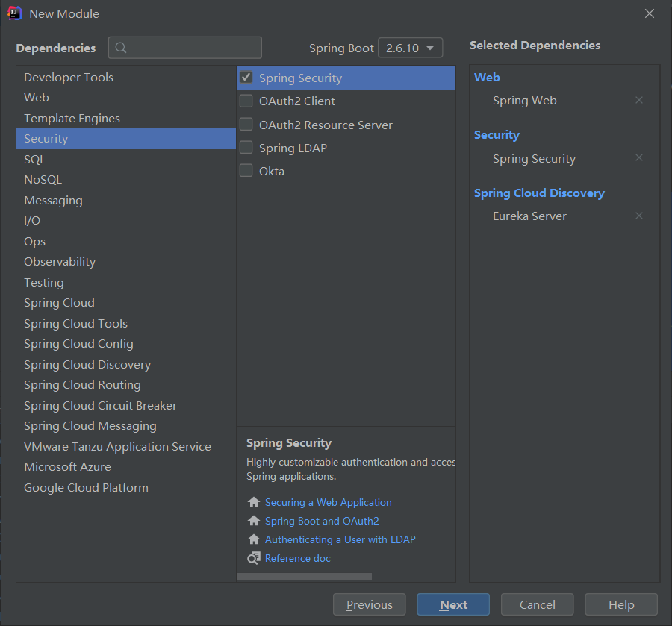Select Spring Cloud Circuit Breaker category
This screenshot has height=626, width=672.
[x=126, y=405]
